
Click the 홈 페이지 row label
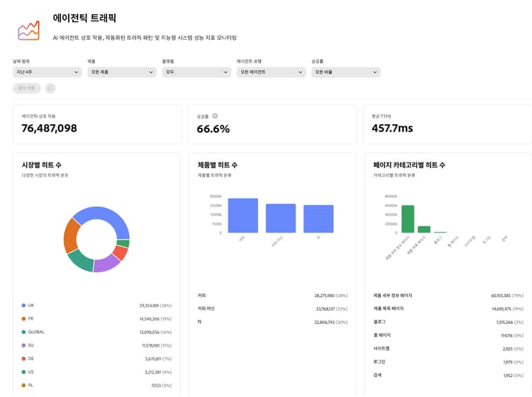382,335
